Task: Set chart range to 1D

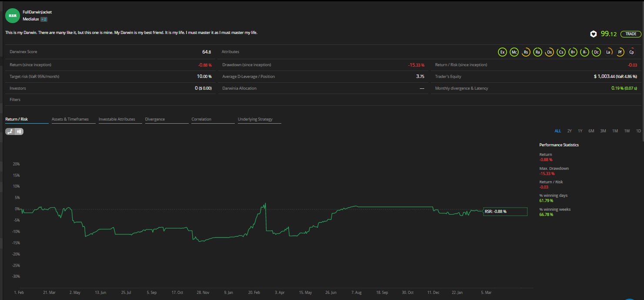Action: coord(638,131)
